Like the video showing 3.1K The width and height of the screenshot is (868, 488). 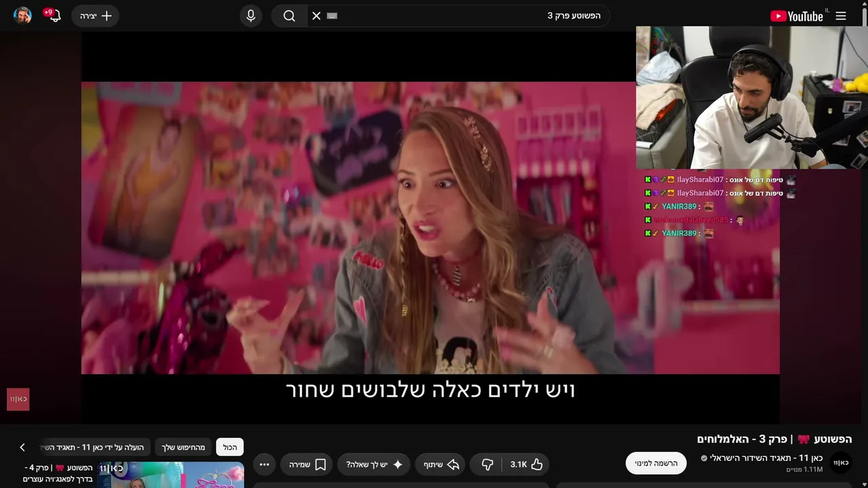[527, 464]
